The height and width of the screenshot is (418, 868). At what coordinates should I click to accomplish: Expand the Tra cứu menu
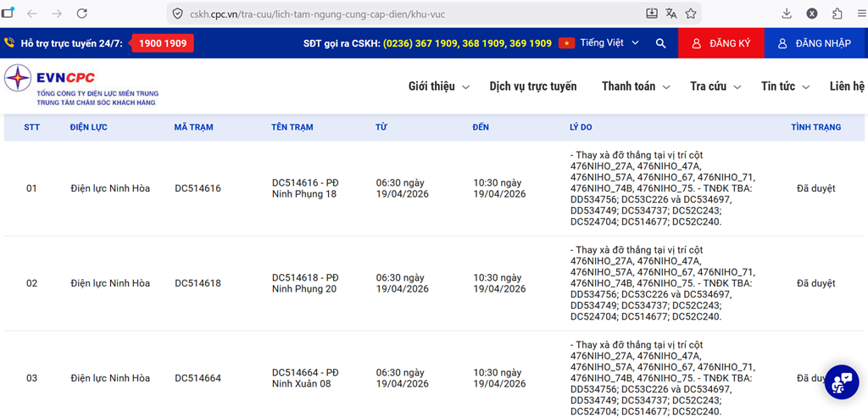click(715, 86)
